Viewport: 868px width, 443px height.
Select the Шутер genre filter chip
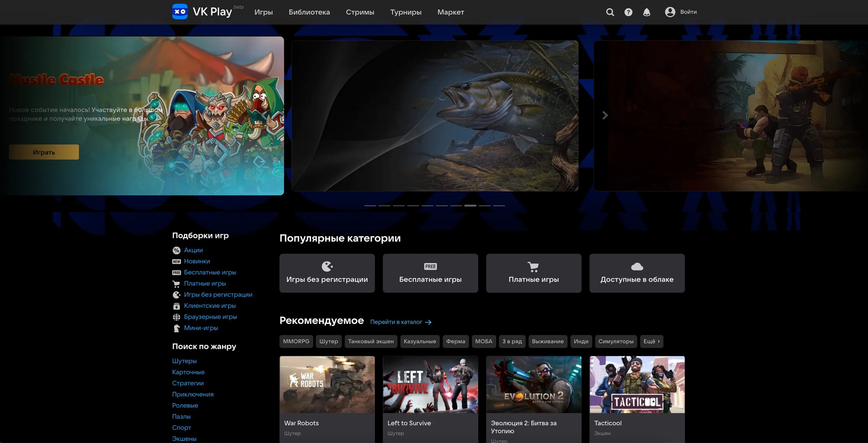[328, 341]
